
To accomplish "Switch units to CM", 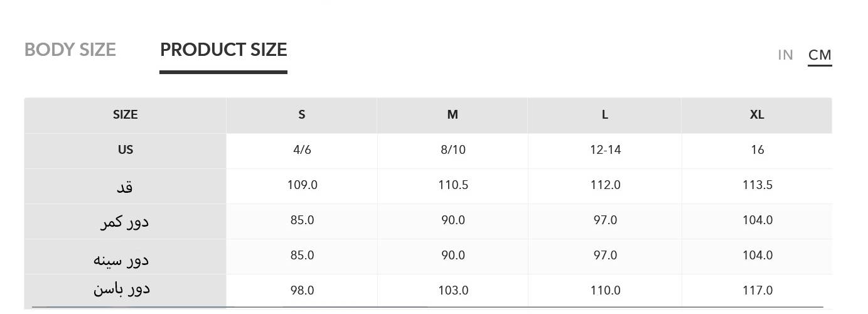I will click(820, 55).
